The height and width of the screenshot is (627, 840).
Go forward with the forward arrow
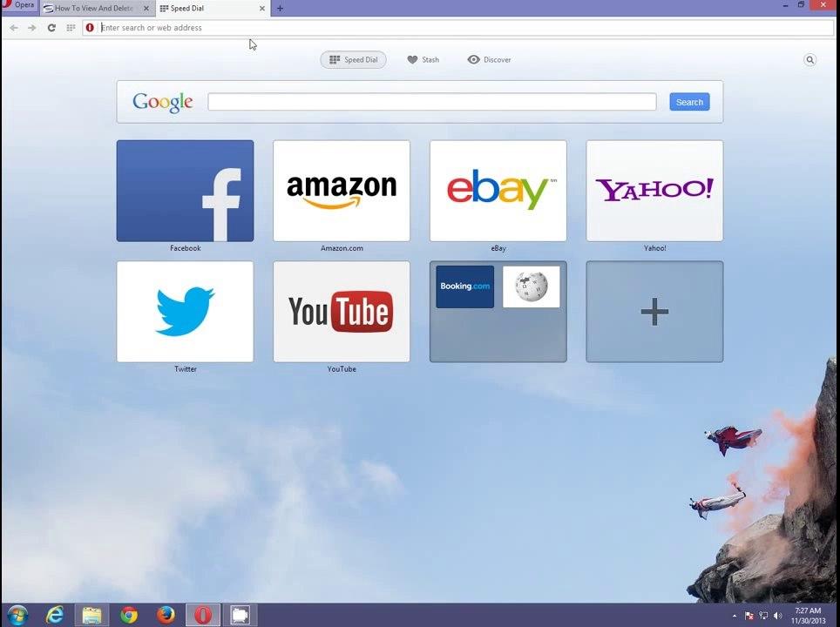tap(32, 28)
